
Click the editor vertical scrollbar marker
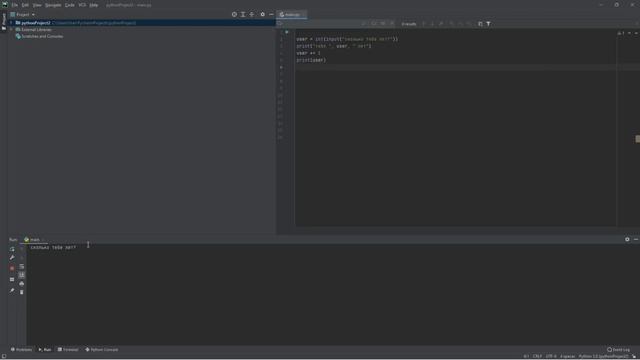point(638,139)
